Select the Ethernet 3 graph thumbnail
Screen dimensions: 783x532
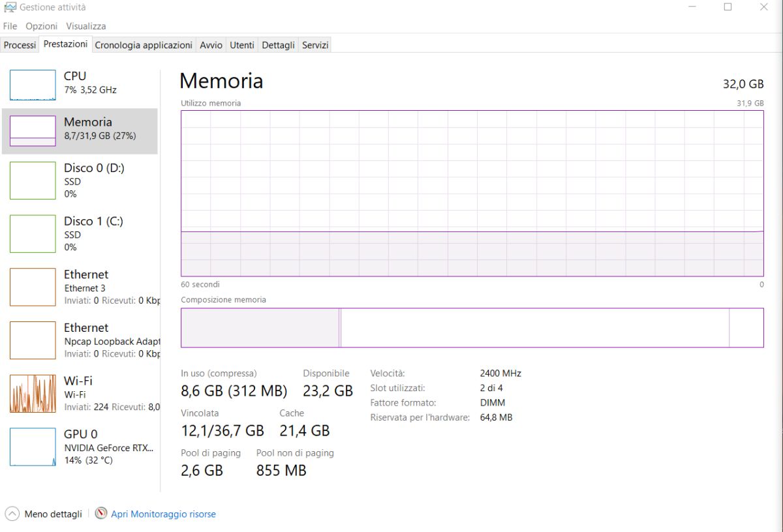tap(33, 287)
